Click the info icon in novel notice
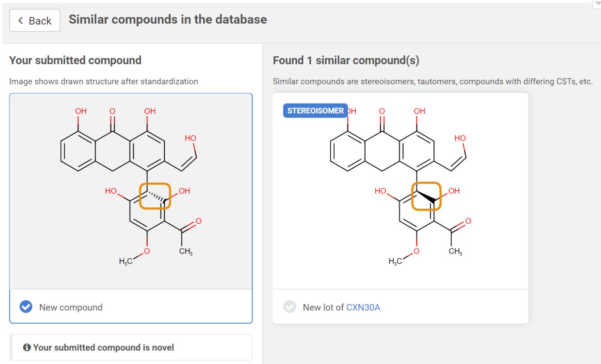This screenshot has width=601, height=364. pos(27,347)
